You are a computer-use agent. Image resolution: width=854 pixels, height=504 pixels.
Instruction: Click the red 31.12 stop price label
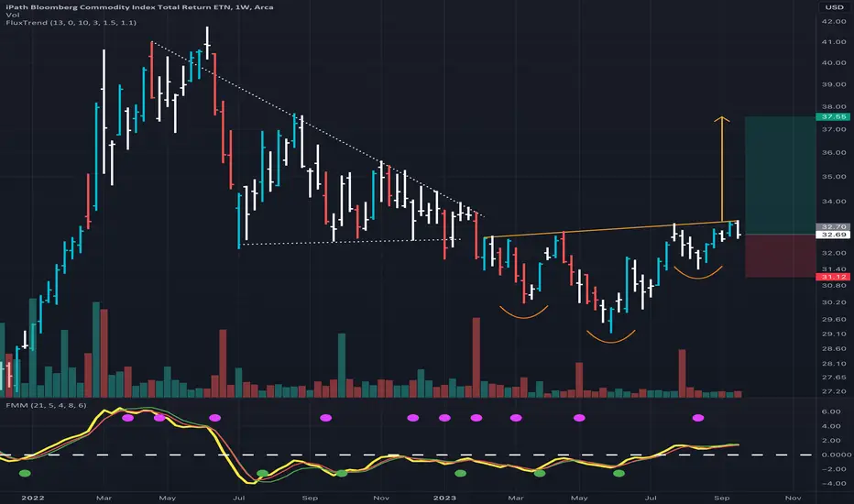click(833, 277)
